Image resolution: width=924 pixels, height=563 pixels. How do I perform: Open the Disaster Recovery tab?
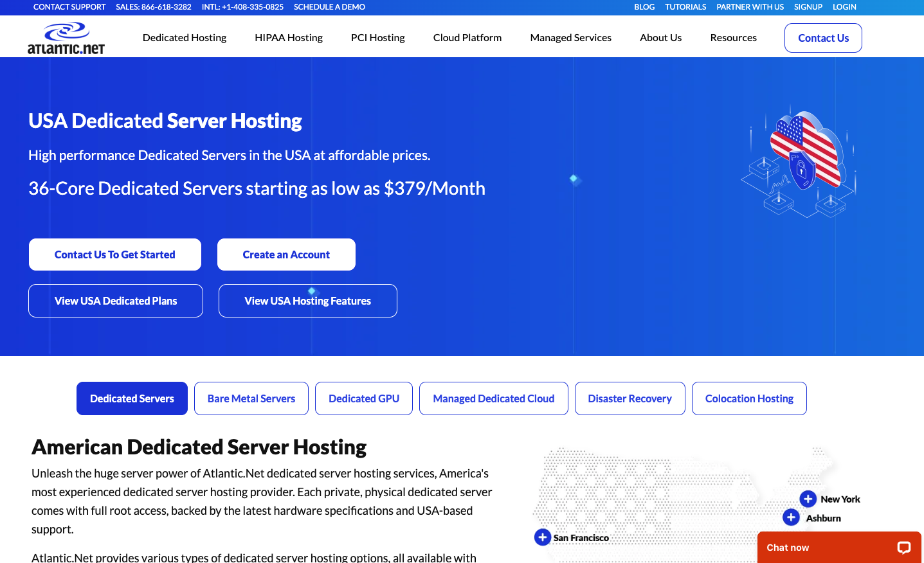[x=630, y=398]
